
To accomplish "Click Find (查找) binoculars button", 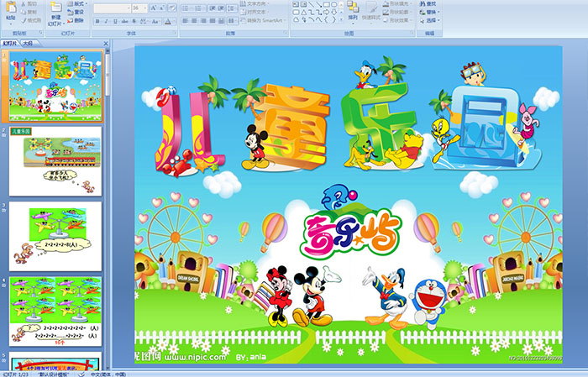I will (428, 3).
